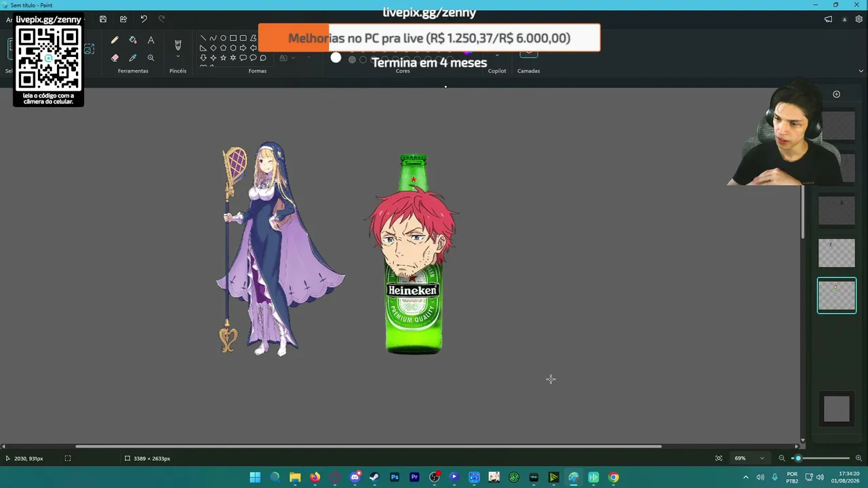Click the vertical canvas scrollbar

coord(803,211)
